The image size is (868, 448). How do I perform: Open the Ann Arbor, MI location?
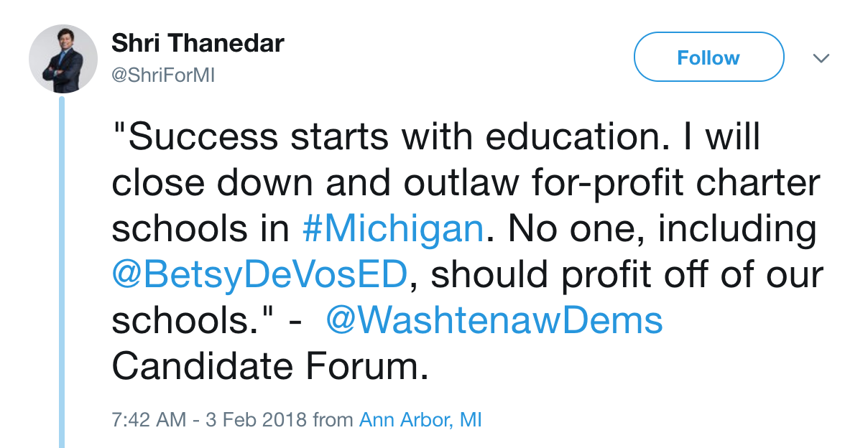pos(420,419)
